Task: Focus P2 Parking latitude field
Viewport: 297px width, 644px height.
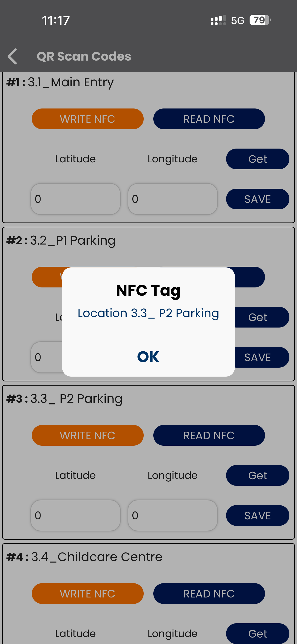Action: pyautogui.click(x=75, y=515)
